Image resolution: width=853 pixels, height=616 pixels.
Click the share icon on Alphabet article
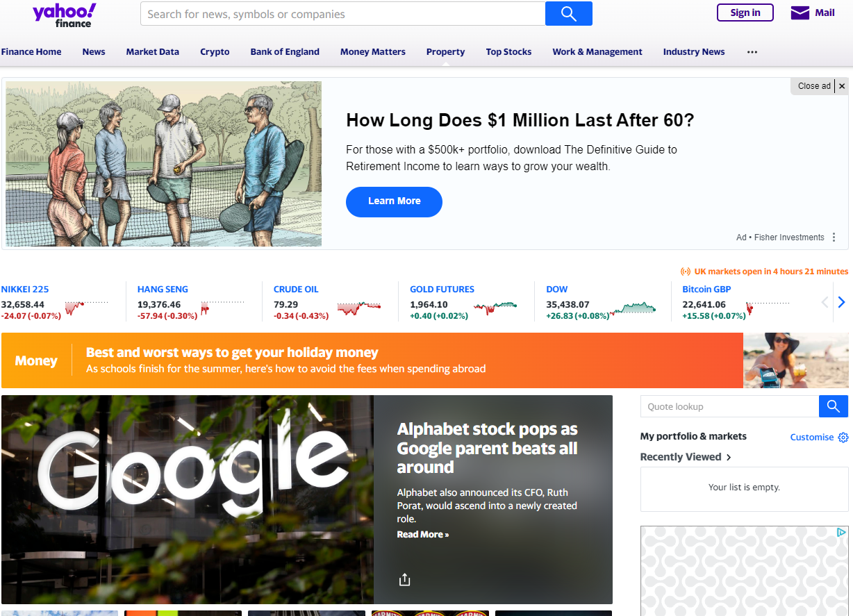(x=405, y=580)
